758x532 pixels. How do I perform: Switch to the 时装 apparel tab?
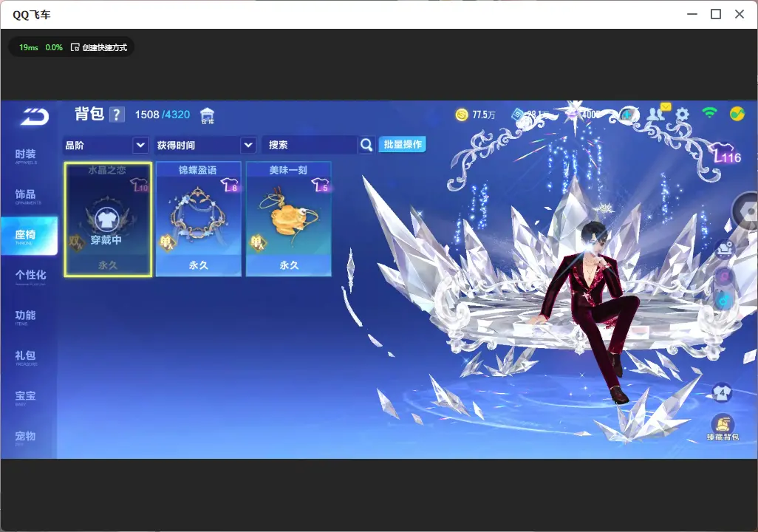tap(29, 156)
